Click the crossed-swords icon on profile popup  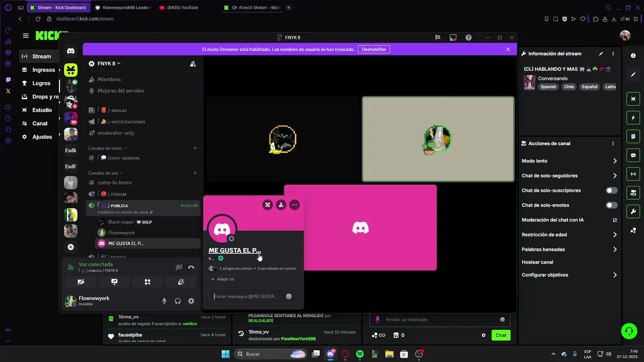[x=267, y=205]
